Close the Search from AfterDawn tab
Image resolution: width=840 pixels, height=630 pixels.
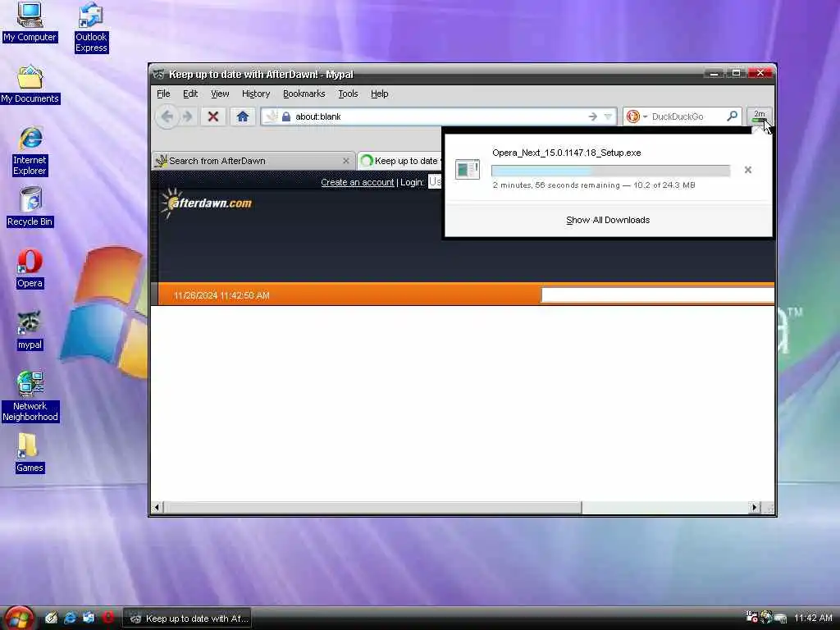click(x=345, y=161)
